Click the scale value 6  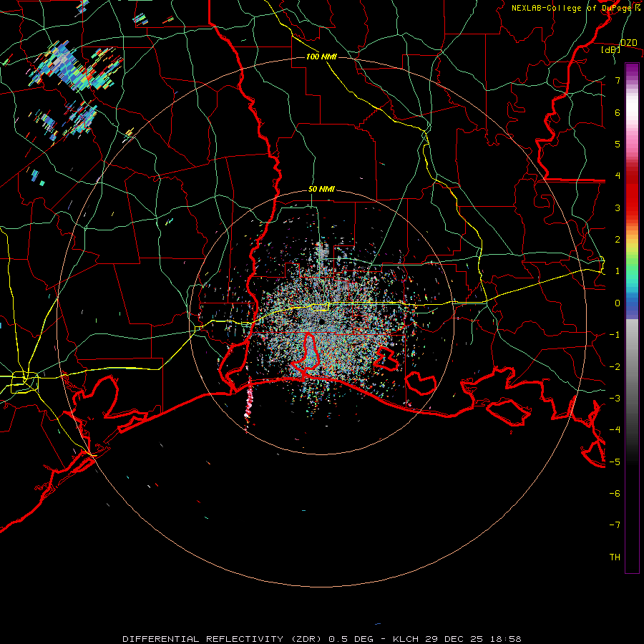click(x=618, y=112)
